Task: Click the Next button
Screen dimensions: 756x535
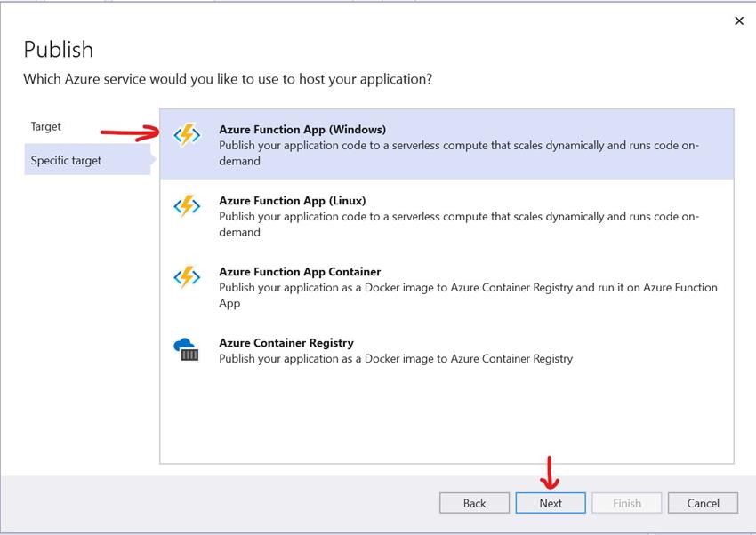Action: coord(550,502)
